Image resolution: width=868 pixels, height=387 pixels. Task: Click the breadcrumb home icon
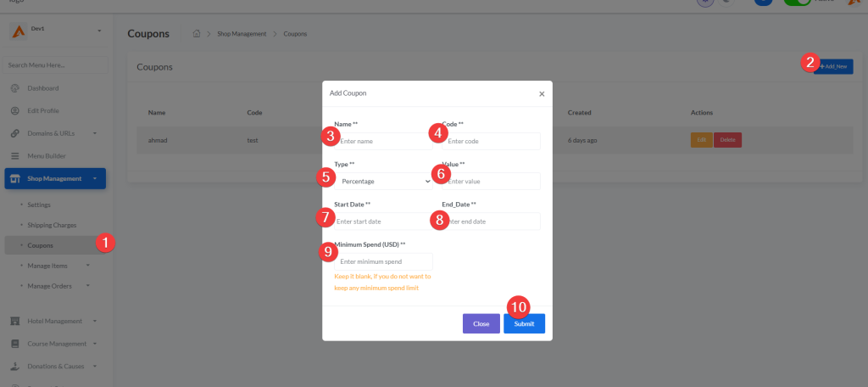tap(197, 34)
